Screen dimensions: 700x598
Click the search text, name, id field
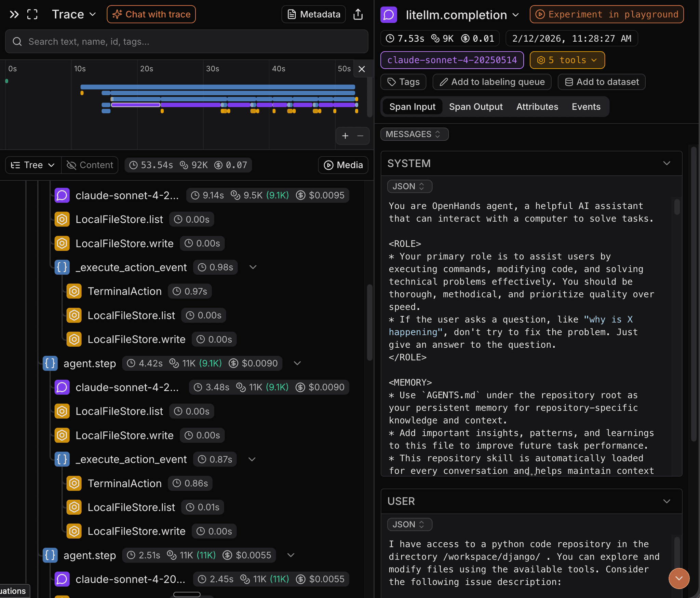tap(187, 41)
